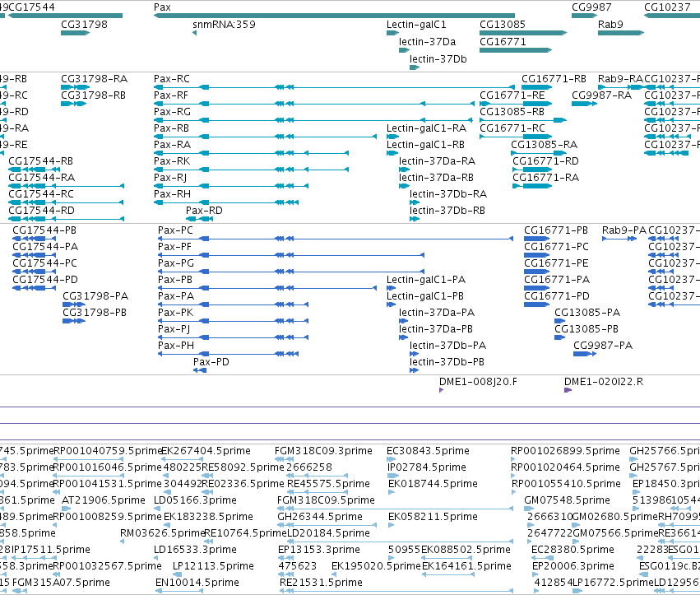Open the RE45575.5prime EST label
700x595 pixels.
328,484
